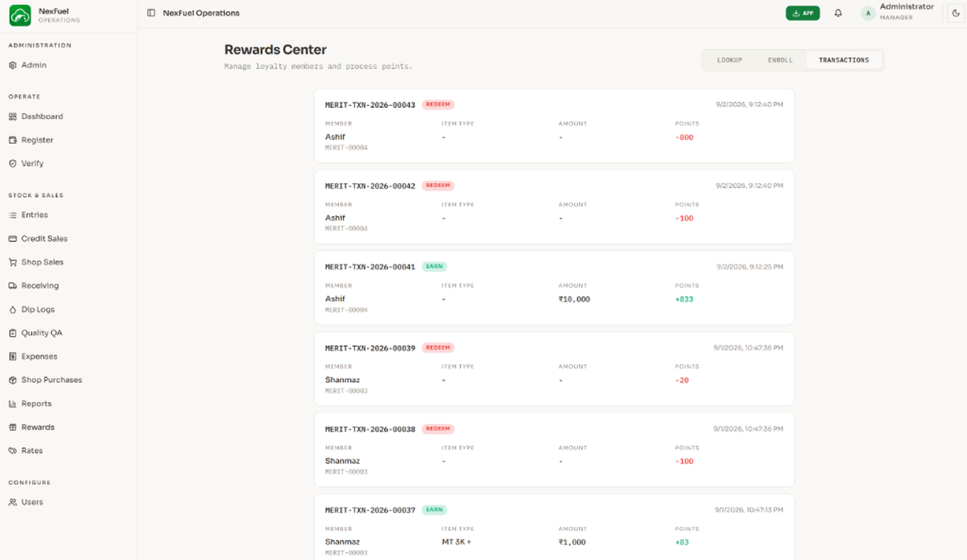967x560 pixels.
Task: Open the Entries list icon
Action: point(13,215)
